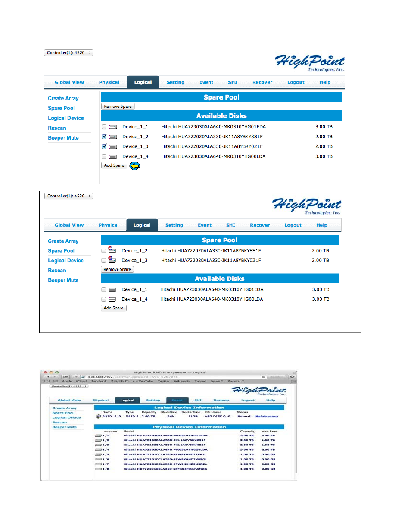Click Wikipedia bookmark in Safari bookmarks bar
Screen dimensions: 411x532
[182, 381]
